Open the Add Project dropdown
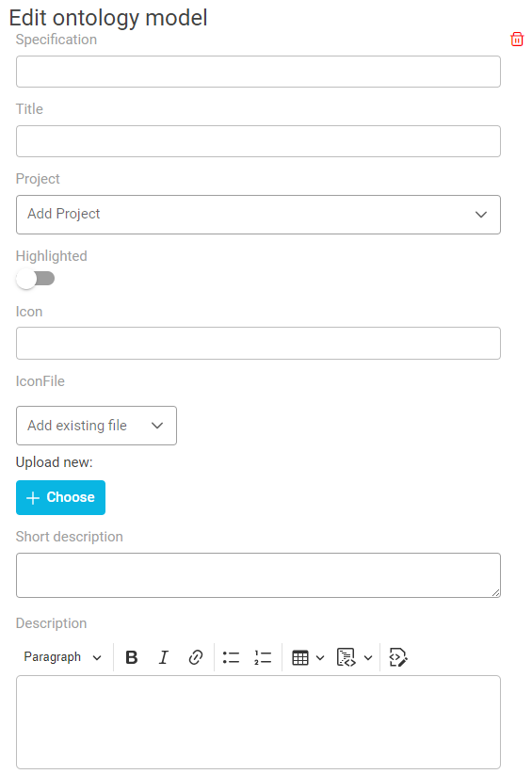The image size is (532, 774). tap(258, 215)
